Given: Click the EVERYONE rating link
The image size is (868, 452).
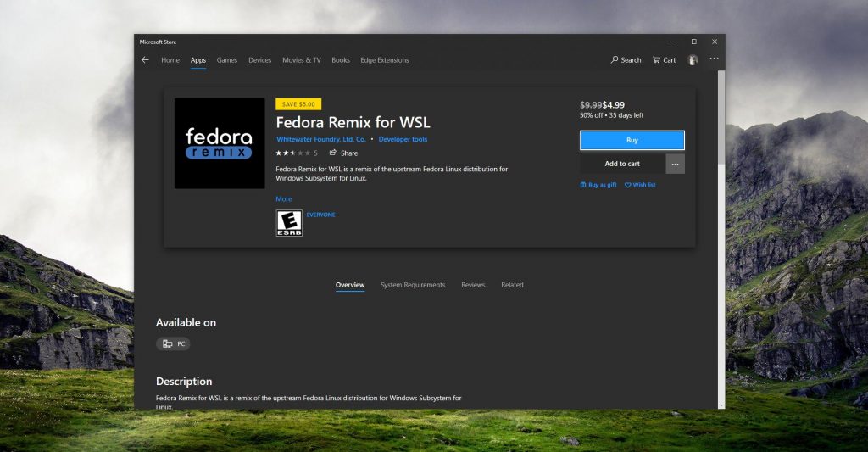Looking at the screenshot, I should [x=321, y=215].
